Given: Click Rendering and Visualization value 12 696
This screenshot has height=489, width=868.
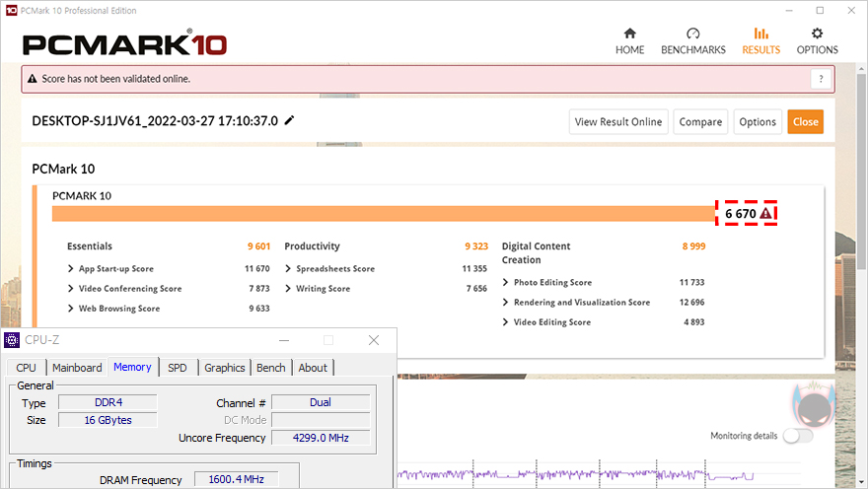Looking at the screenshot, I should [x=692, y=302].
